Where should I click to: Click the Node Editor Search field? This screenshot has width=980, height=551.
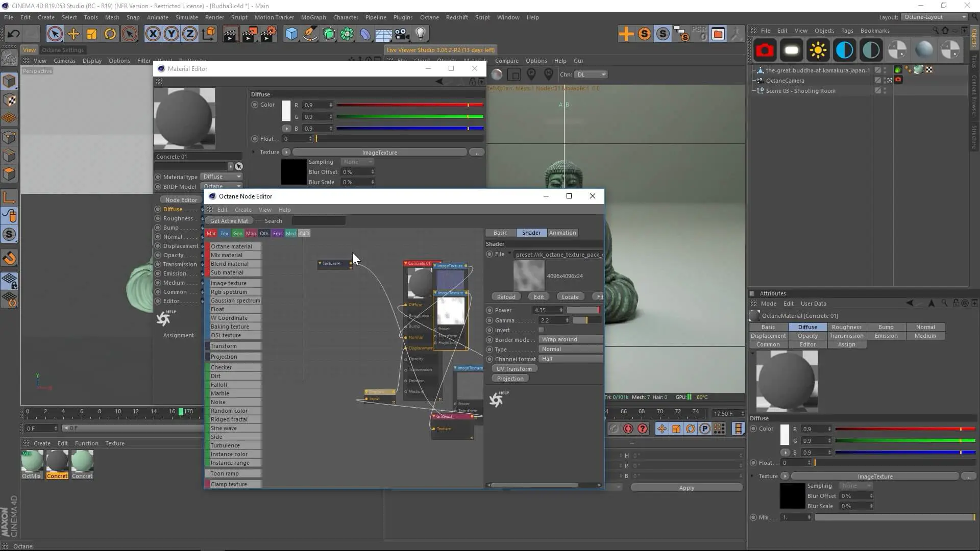pos(318,221)
